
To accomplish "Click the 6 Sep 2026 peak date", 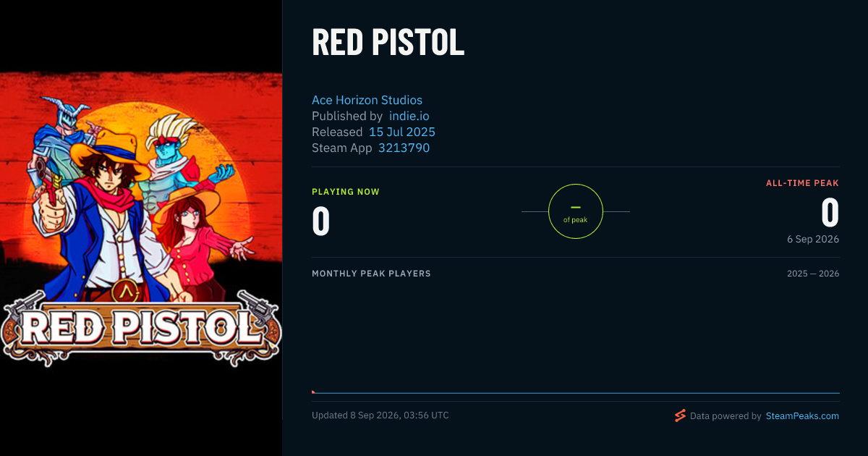I will 813,239.
